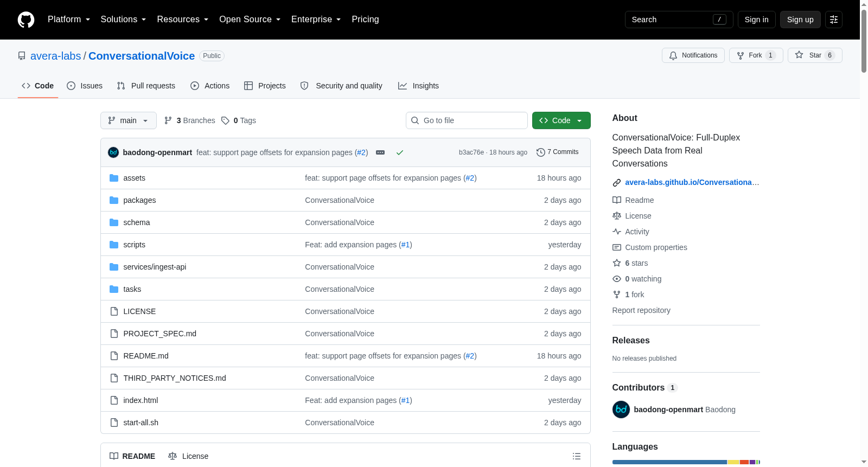Viewport: 868px width, 467px height.
Task: Fork the ConversationalVoice repository
Action: pos(756,55)
